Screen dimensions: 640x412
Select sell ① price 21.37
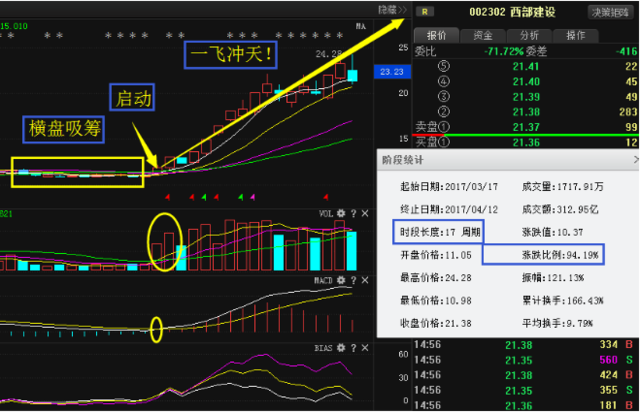[x=526, y=127]
